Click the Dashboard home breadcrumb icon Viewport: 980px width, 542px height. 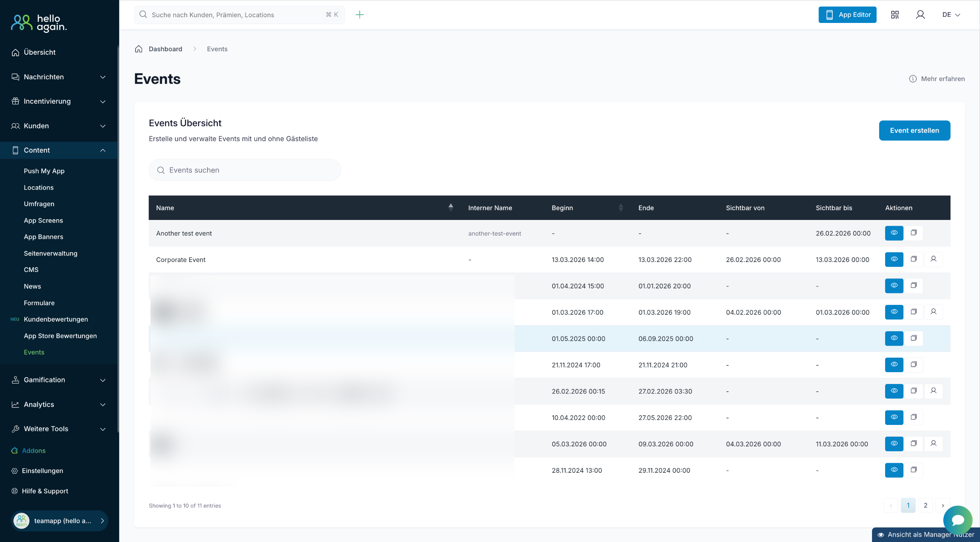(x=139, y=49)
